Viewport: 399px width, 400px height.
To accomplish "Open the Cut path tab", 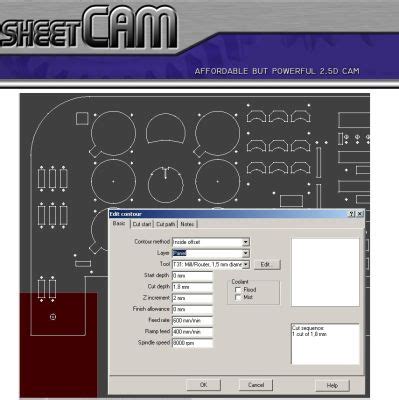I will tap(166, 224).
